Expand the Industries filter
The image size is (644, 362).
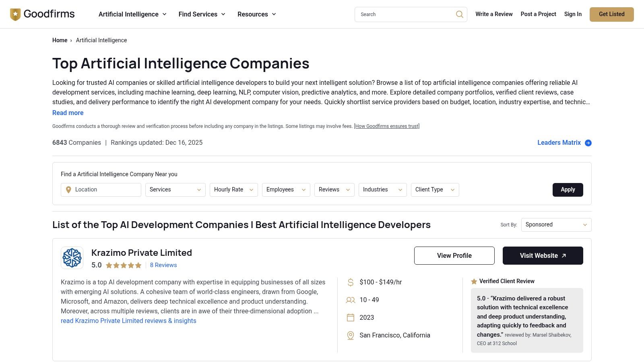click(x=382, y=189)
